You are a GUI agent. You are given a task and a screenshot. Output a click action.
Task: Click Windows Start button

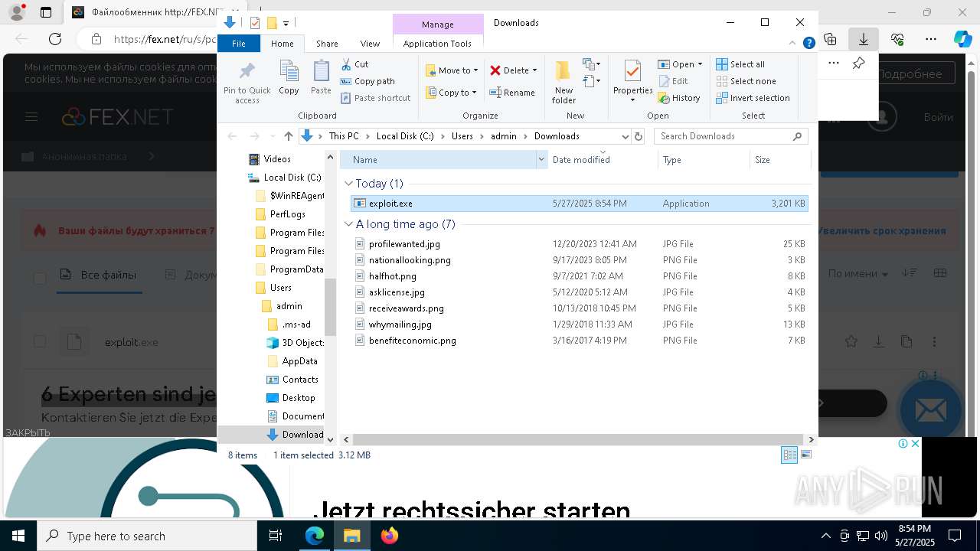(x=18, y=536)
